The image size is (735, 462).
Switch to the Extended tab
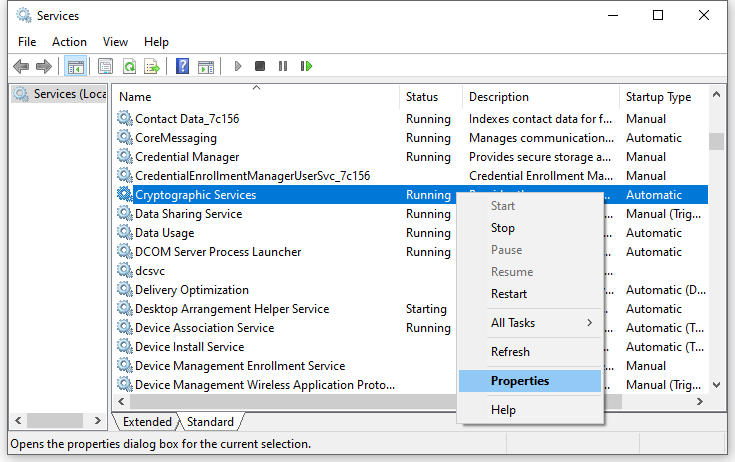(146, 422)
